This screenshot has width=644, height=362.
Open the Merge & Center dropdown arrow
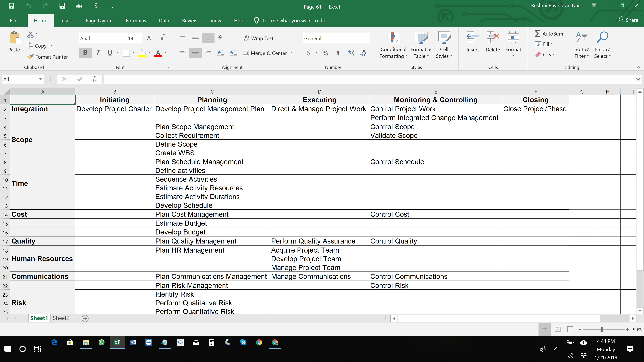(x=291, y=53)
